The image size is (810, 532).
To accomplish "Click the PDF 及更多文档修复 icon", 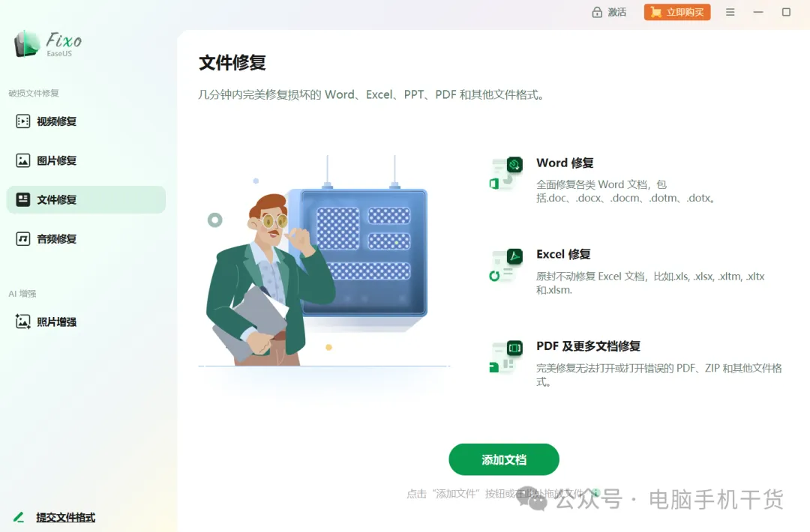I will pos(505,357).
